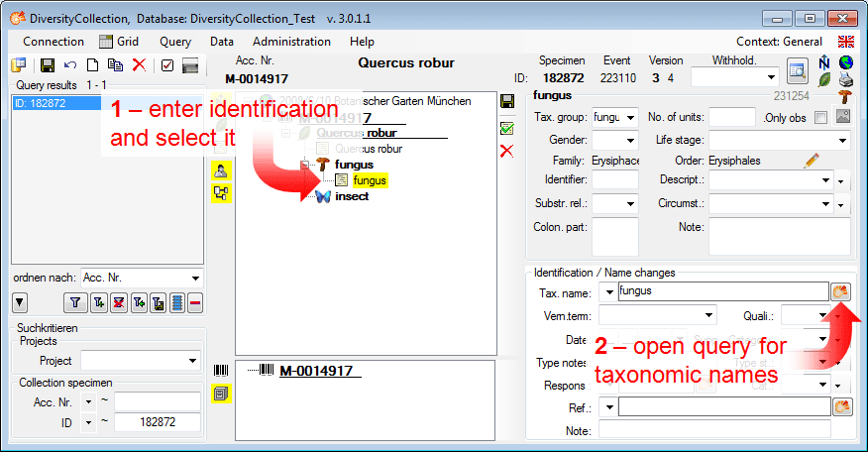Toggle the Only obs checkbox

[819, 118]
